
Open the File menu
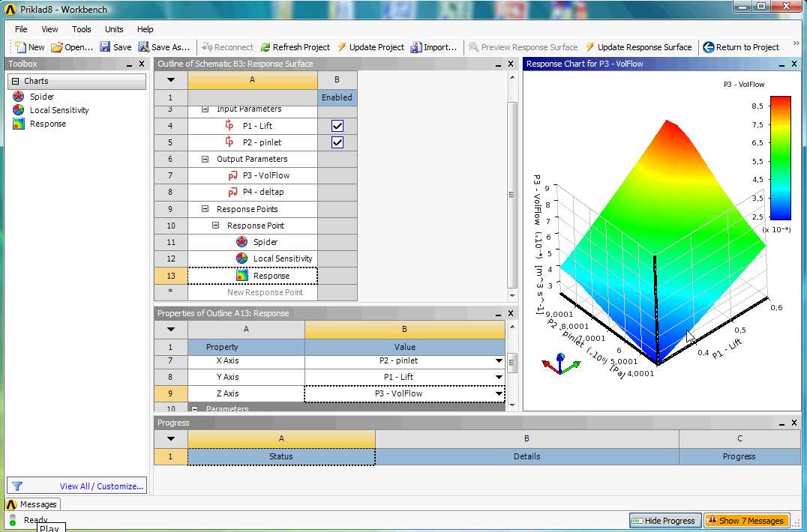coord(21,29)
